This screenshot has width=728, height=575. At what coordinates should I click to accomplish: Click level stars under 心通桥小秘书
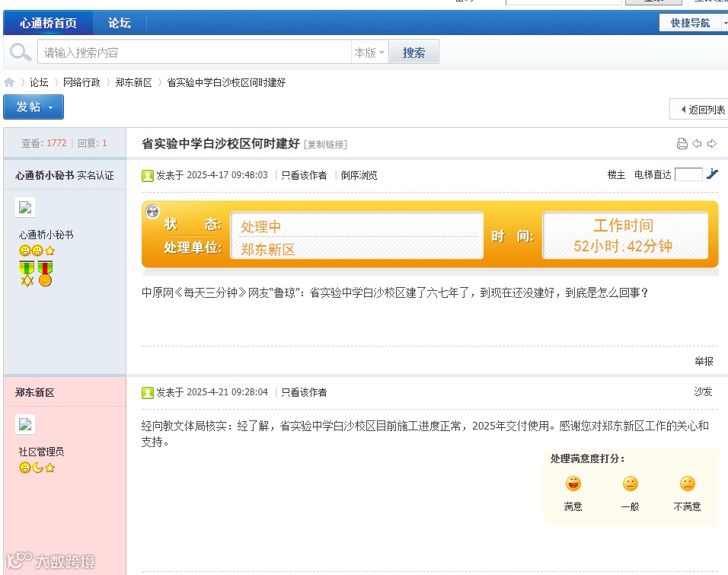37,251
